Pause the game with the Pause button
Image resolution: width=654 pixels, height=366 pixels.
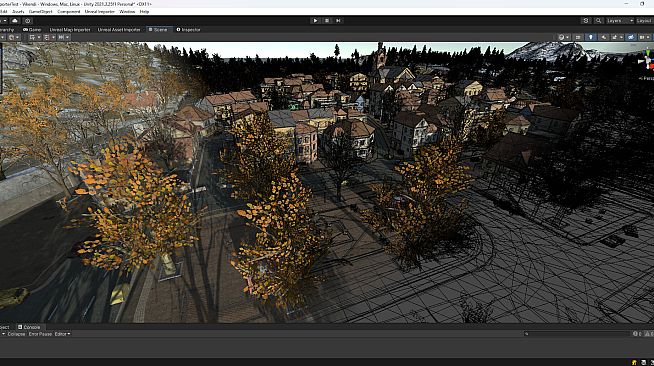pos(327,20)
